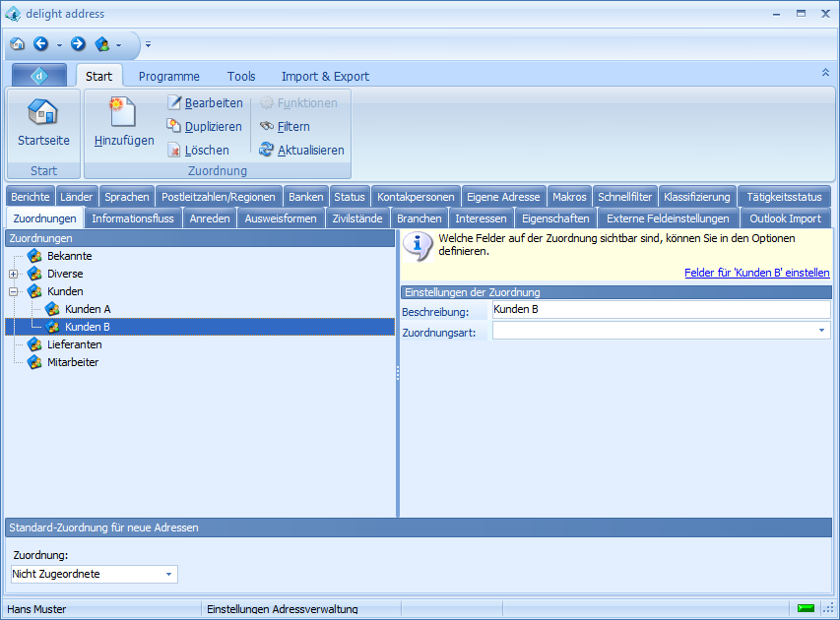Image resolution: width=840 pixels, height=620 pixels.
Task: Open the Outlook Import settings tab
Action: (x=785, y=218)
